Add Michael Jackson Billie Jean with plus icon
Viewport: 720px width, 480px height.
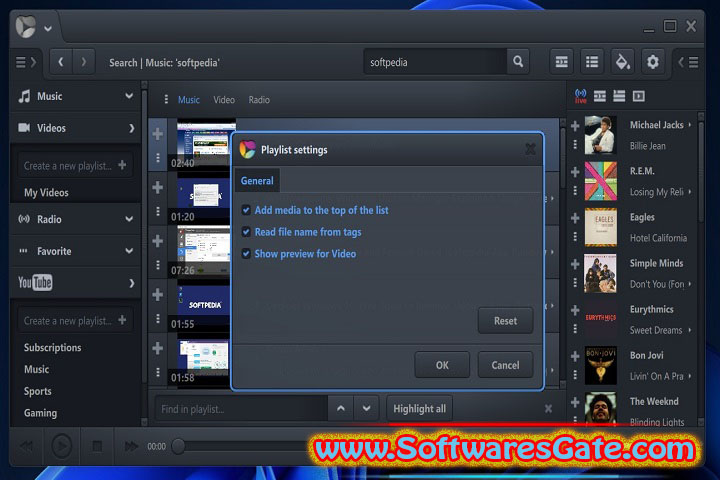coord(575,126)
